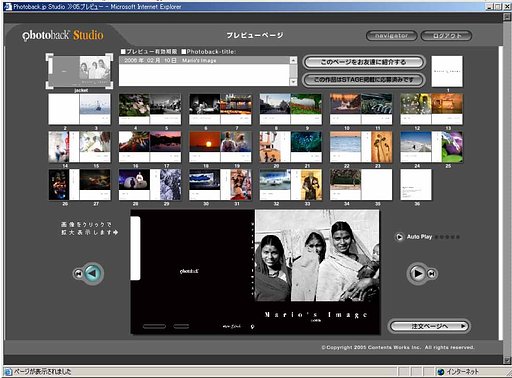Open pages 8-9 spread thumbnail

click(x=291, y=109)
